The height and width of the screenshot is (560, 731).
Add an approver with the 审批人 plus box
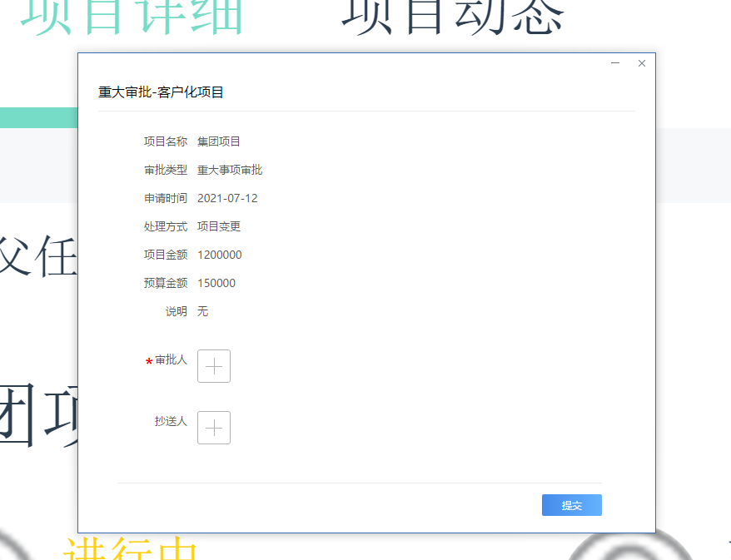click(214, 366)
